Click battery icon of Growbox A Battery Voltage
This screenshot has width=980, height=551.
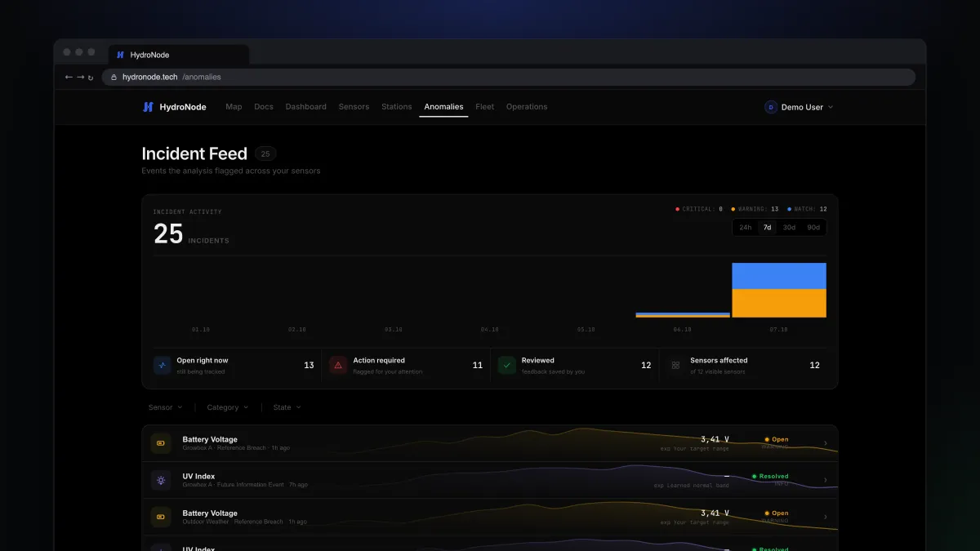(161, 443)
